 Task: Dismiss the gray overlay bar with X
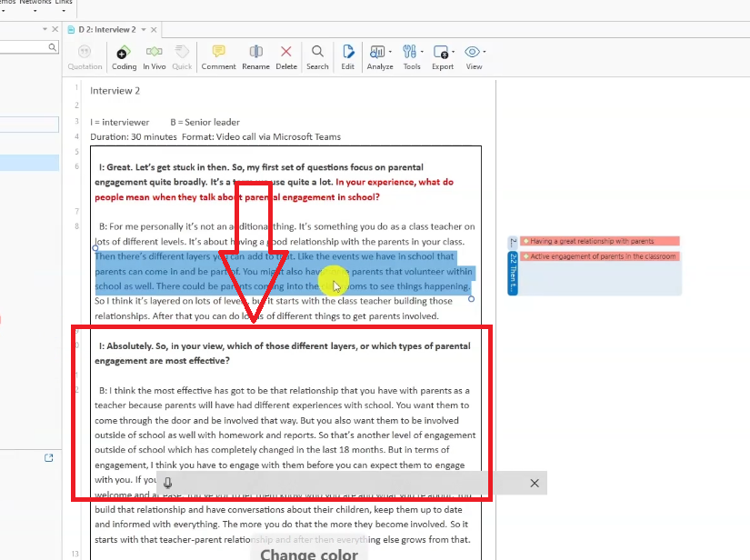[535, 484]
